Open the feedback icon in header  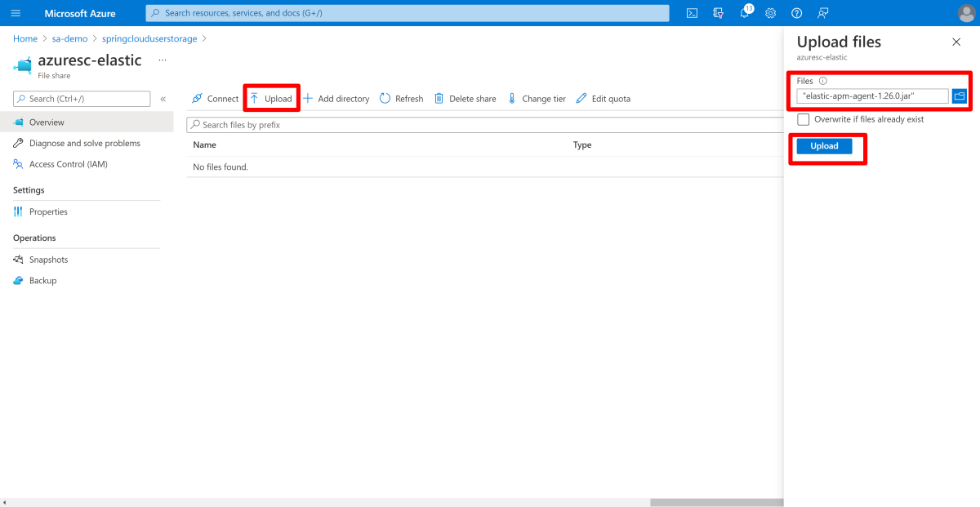click(x=823, y=13)
